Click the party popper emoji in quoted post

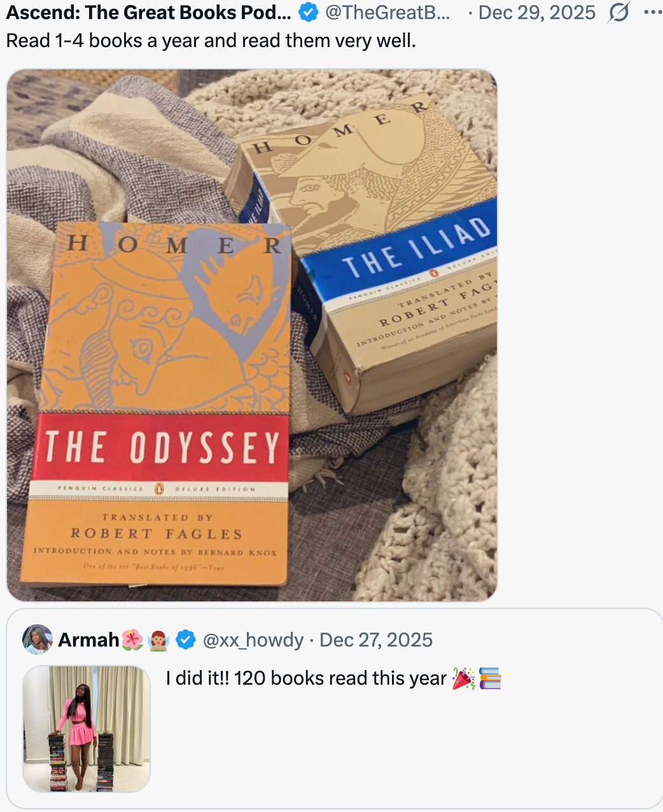click(x=463, y=679)
